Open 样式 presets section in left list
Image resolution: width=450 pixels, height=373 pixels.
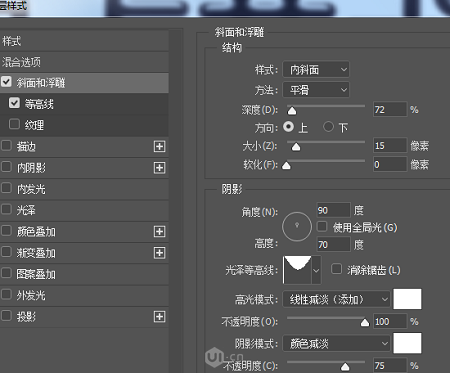click(x=84, y=41)
